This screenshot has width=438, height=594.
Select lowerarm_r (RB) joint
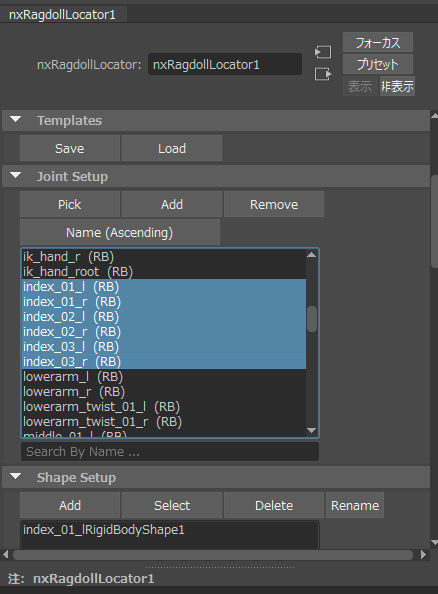coord(164,392)
